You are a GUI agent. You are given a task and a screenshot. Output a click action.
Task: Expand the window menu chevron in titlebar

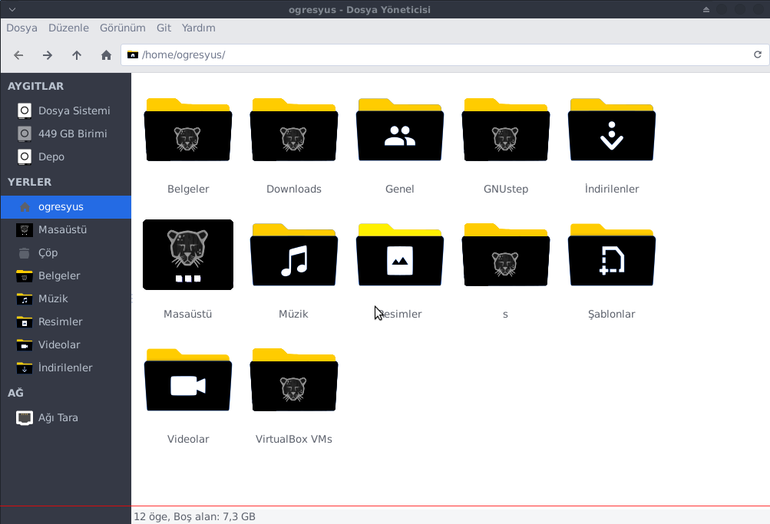12,9
